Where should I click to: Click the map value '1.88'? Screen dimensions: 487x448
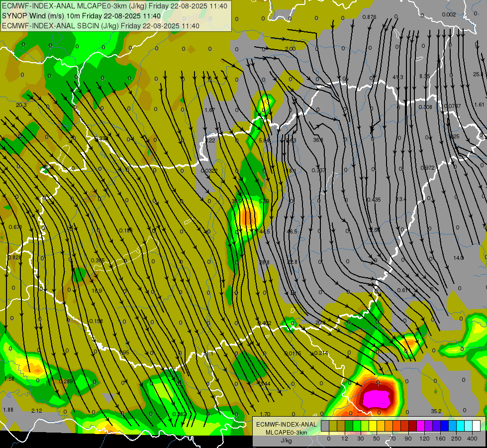(x=8, y=410)
